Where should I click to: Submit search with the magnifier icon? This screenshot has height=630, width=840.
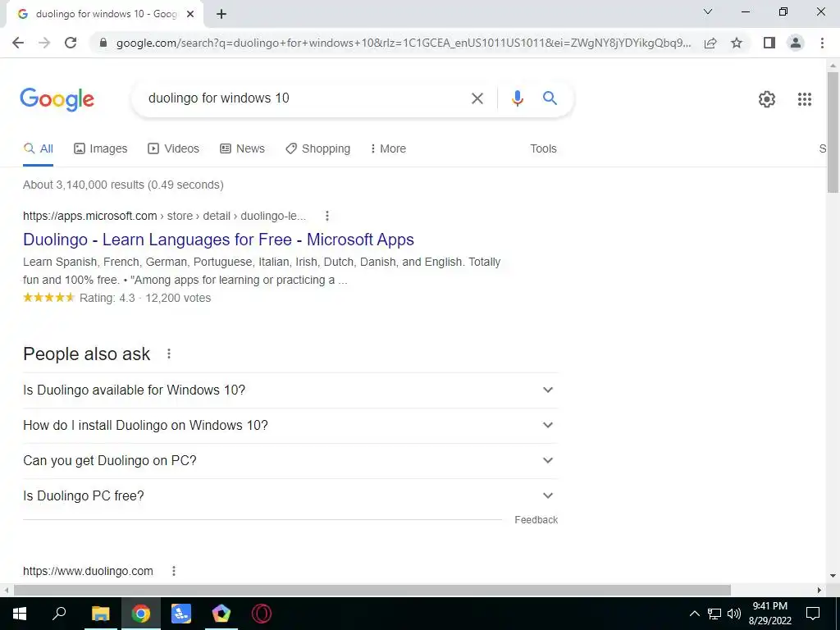point(550,98)
